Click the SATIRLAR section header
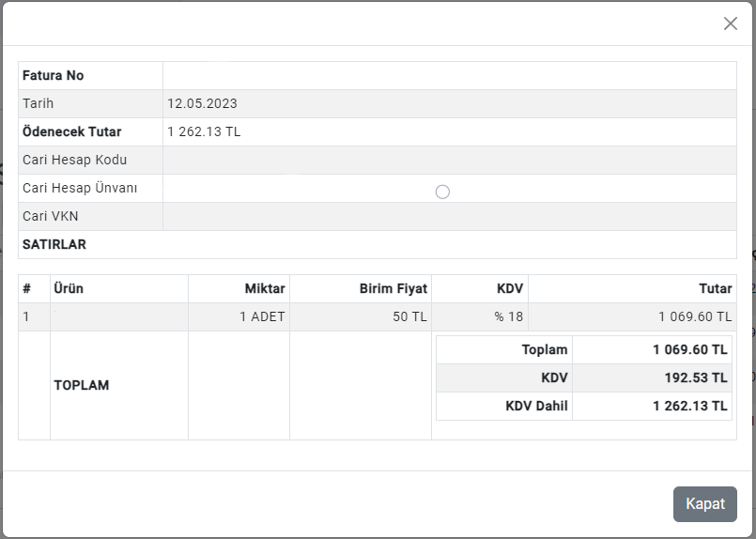The height and width of the screenshot is (539, 756). (54, 244)
